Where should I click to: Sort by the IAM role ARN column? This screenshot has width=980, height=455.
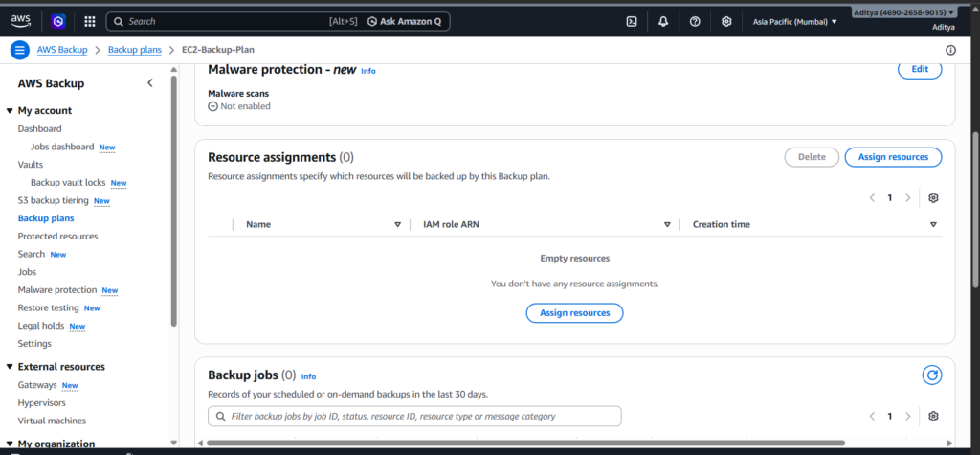(667, 224)
